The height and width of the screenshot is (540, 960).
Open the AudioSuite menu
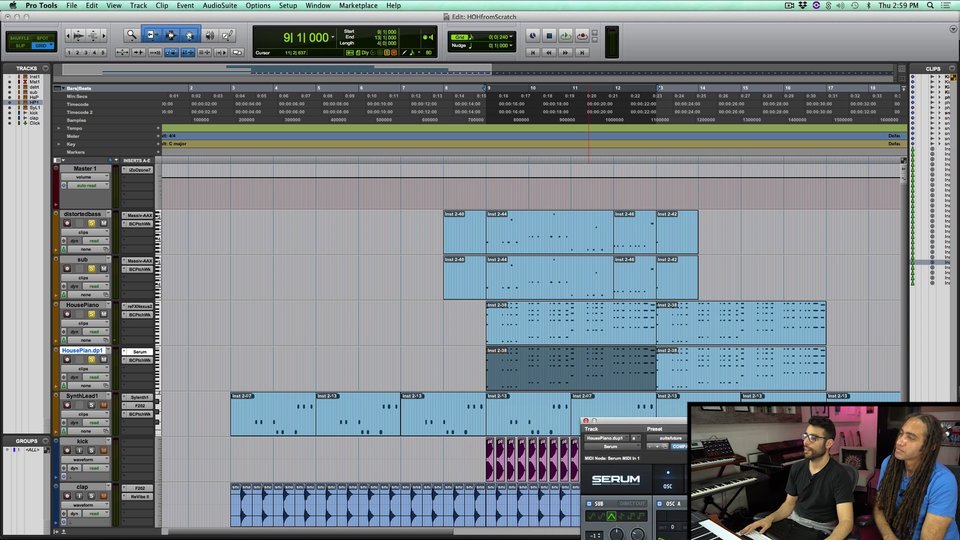(x=220, y=6)
